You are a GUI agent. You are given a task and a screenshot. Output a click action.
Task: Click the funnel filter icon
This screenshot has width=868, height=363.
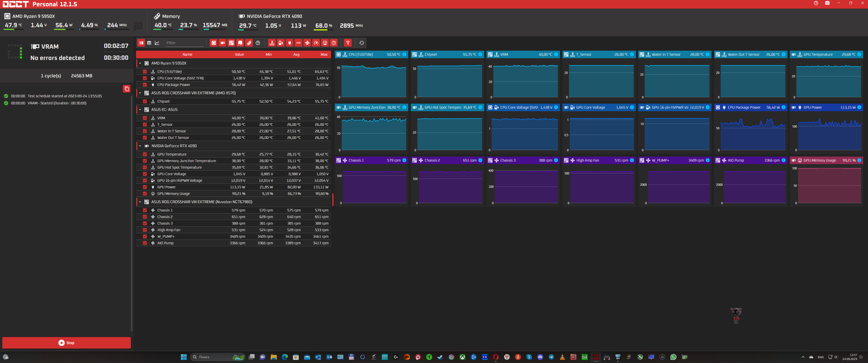(x=348, y=43)
